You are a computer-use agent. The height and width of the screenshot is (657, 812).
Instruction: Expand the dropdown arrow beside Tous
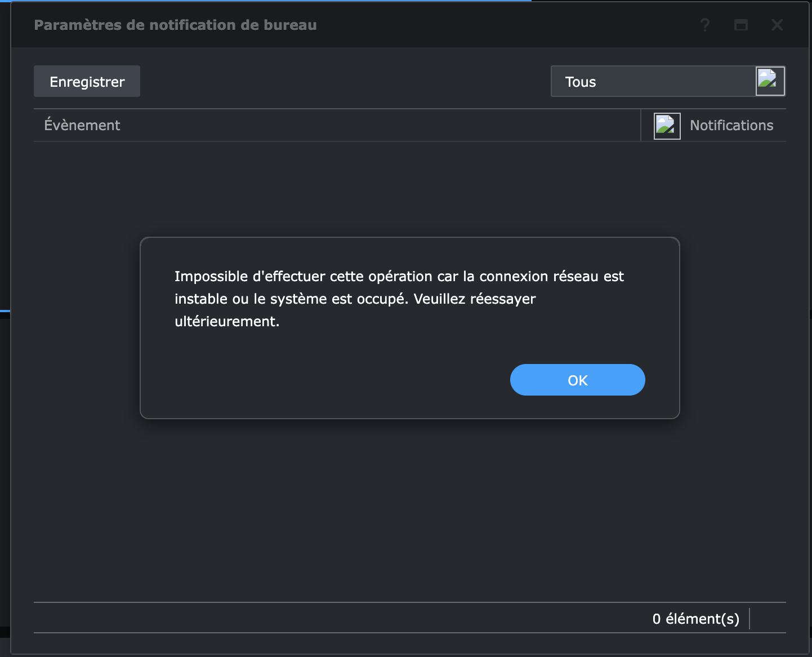(770, 81)
